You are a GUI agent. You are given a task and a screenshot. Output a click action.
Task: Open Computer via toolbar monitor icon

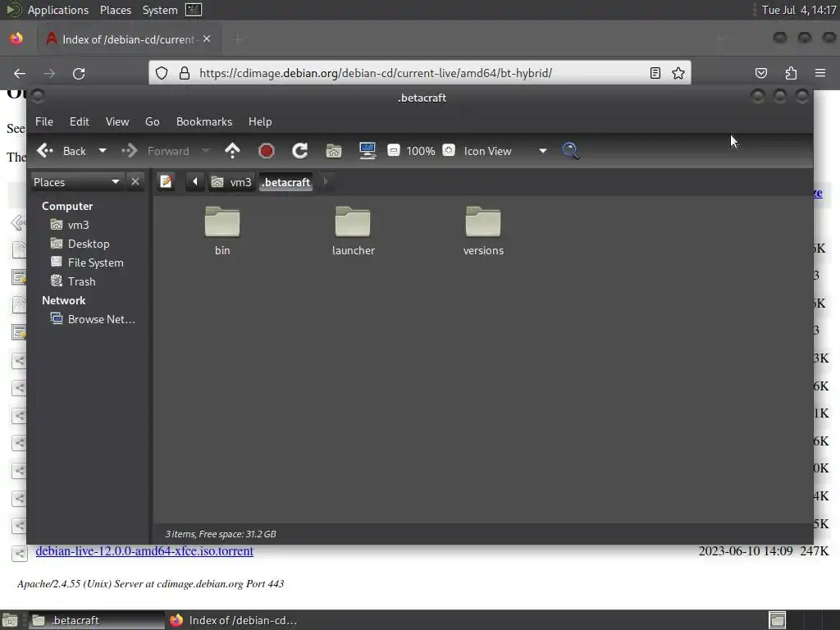[x=367, y=151]
